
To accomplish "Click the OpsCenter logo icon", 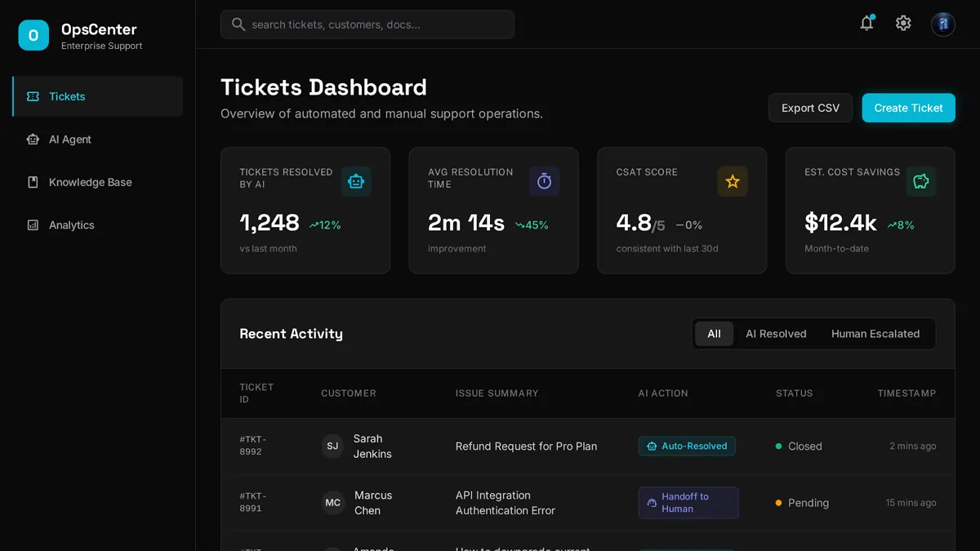I will pos(33,35).
